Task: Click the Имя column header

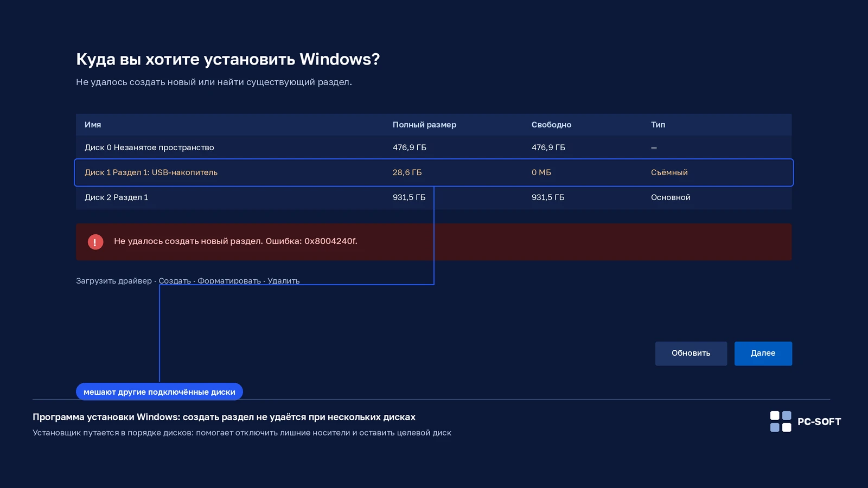Action: pos(93,125)
